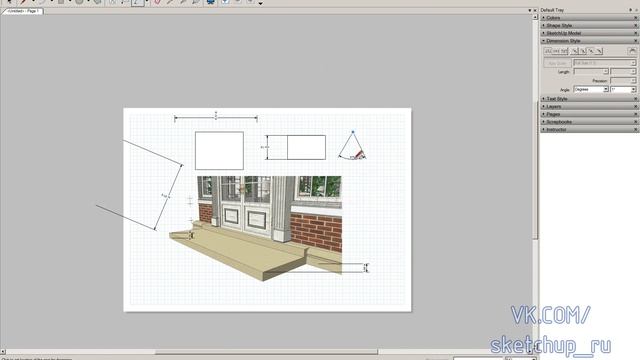This screenshot has height=360, width=640.
Task: Select the right rectangle beside the vertical dimension
Action: (x=307, y=147)
